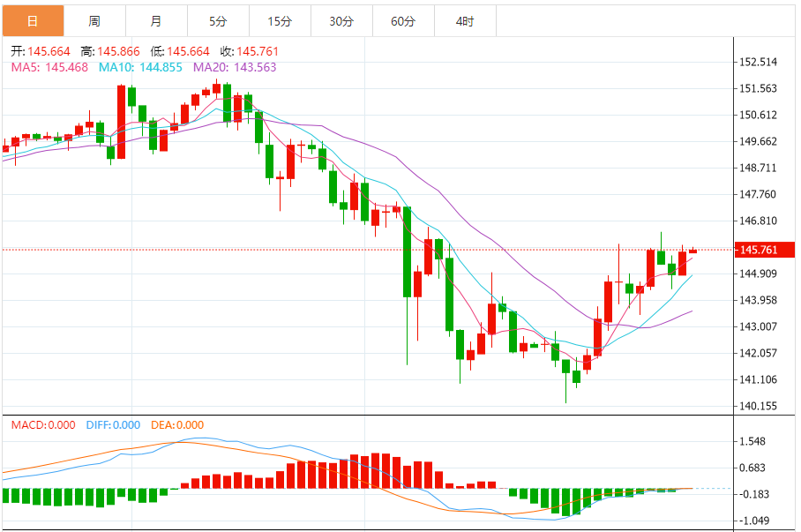Click the latest small red candlestick at 145.761
The height and width of the screenshot is (532, 801).
(692, 251)
